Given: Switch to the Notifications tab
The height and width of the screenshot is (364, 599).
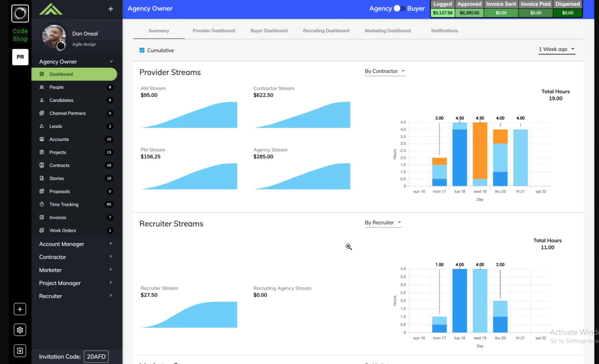Looking at the screenshot, I should (x=444, y=31).
